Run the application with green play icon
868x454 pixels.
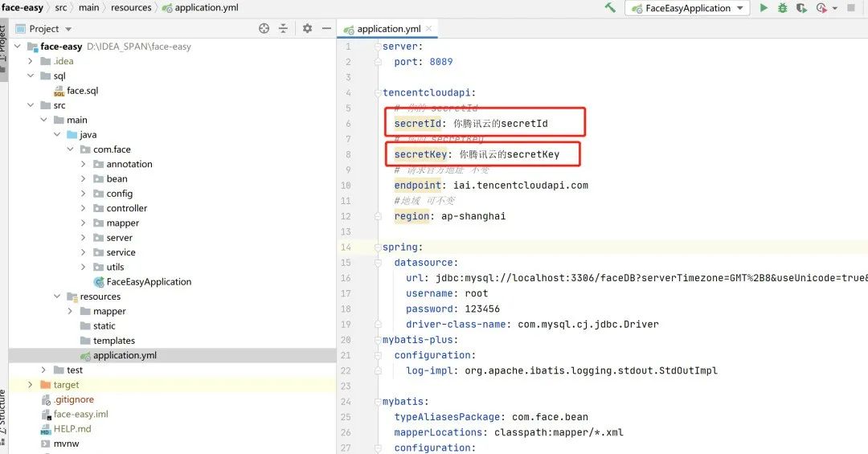[764, 8]
